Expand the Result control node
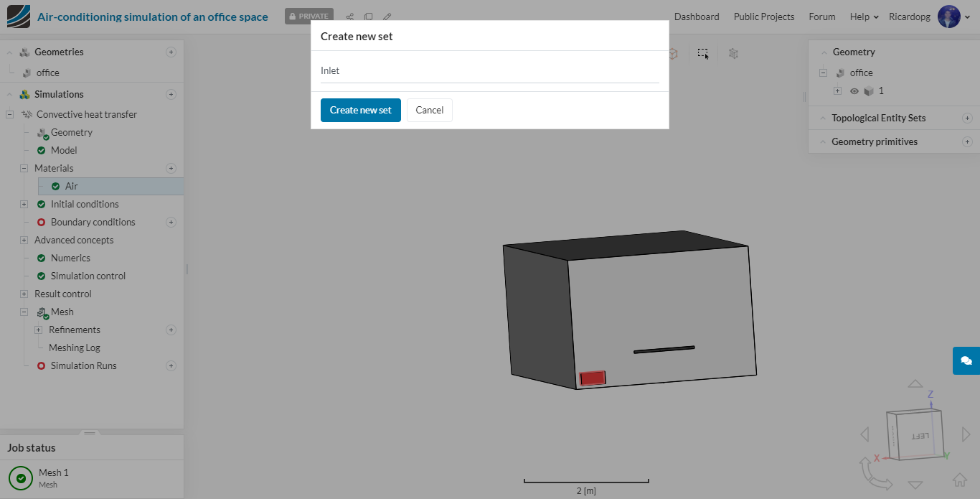The width and height of the screenshot is (980, 499). pos(24,294)
